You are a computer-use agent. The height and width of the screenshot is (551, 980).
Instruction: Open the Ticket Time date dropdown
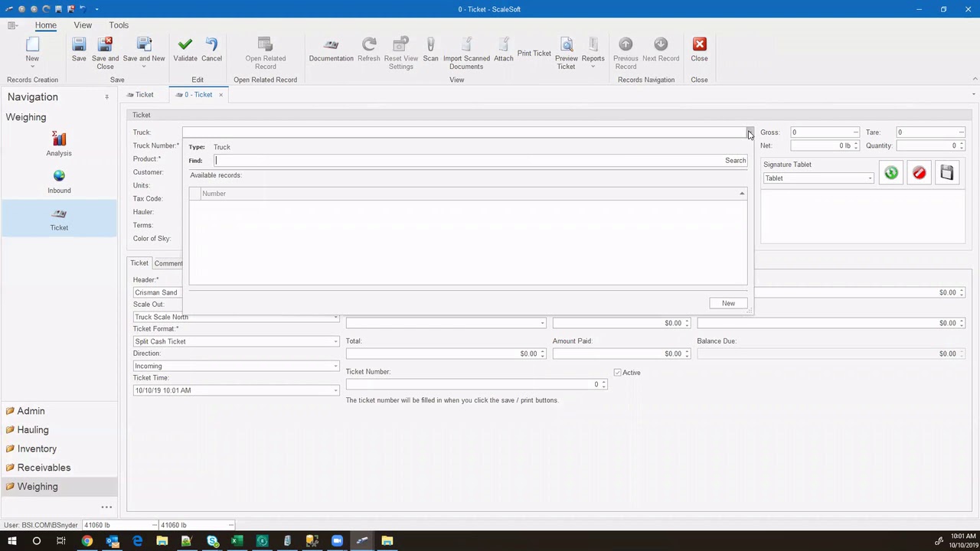point(335,390)
